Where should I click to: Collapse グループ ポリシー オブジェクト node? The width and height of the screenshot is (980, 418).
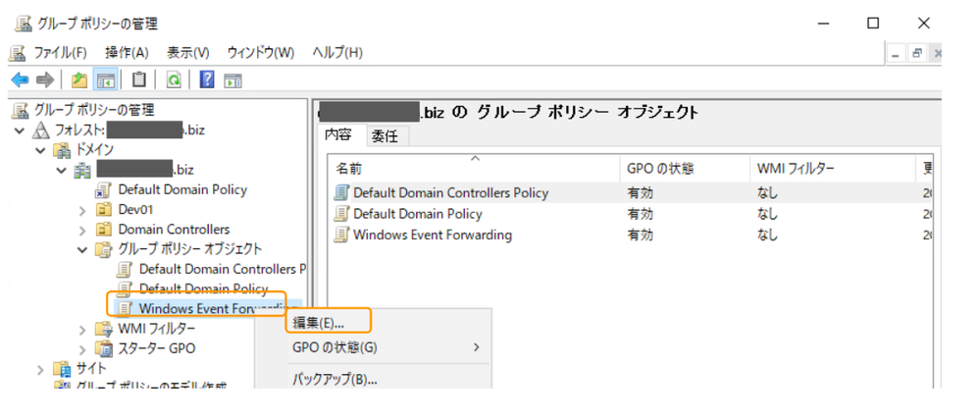click(82, 249)
